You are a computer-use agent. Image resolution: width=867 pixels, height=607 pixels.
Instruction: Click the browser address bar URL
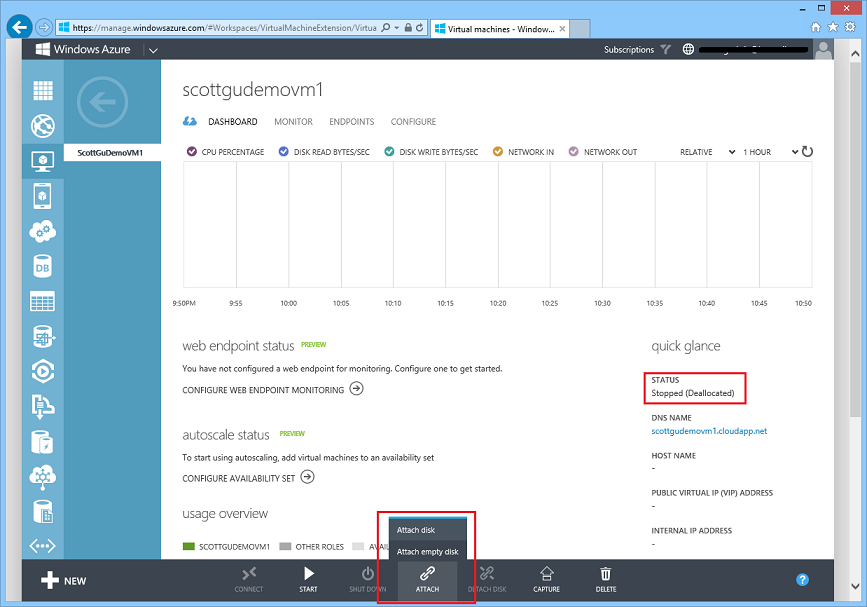(224, 28)
